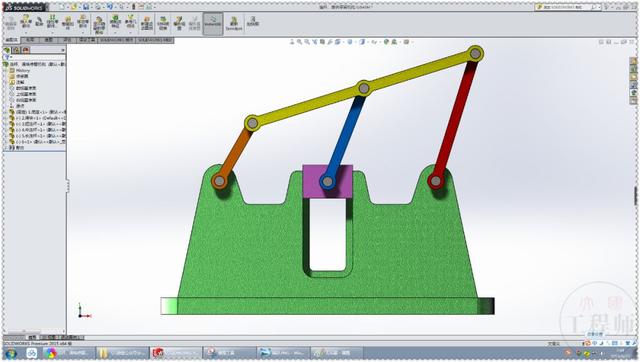
Task: Open the ConfigurationManager tab icon
Action: [26, 50]
